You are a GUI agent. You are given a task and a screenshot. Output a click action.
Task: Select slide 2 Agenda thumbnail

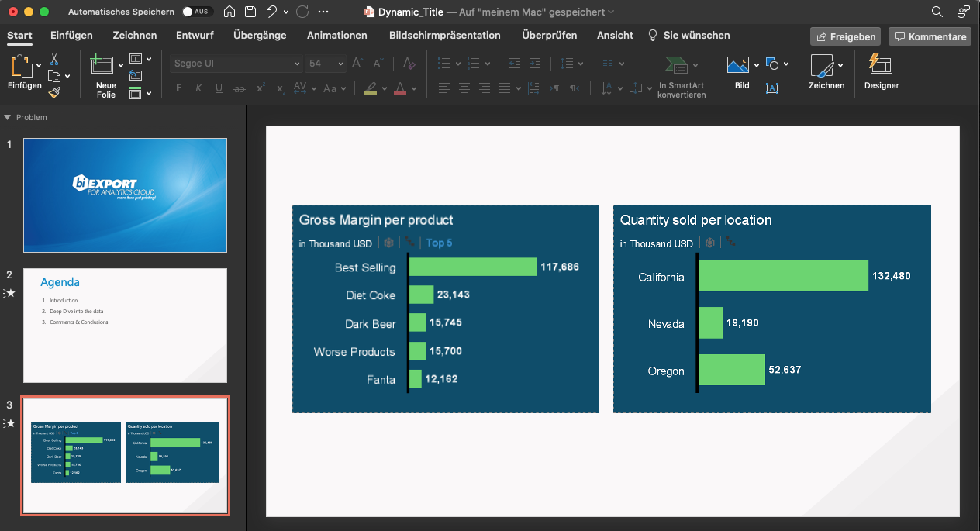125,326
